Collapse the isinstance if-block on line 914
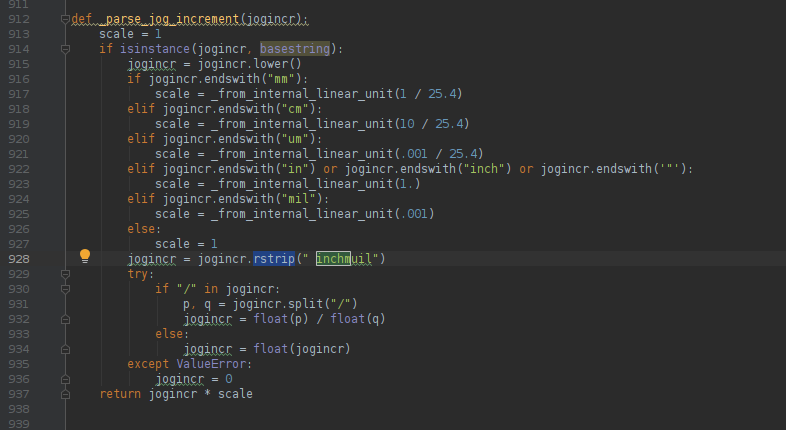This screenshot has height=430, width=786. coord(65,49)
